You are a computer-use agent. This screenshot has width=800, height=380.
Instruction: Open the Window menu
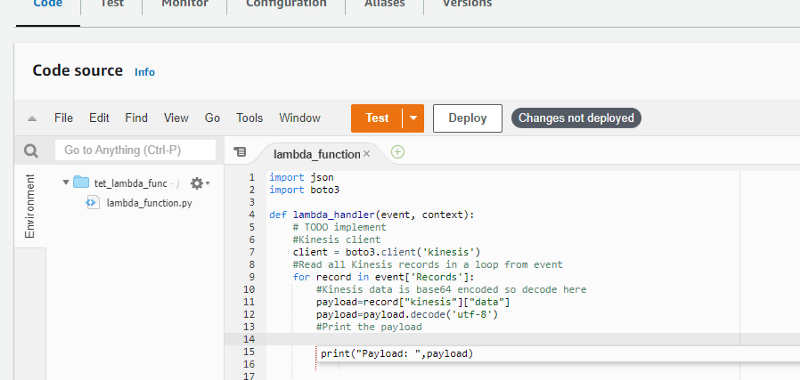click(299, 118)
